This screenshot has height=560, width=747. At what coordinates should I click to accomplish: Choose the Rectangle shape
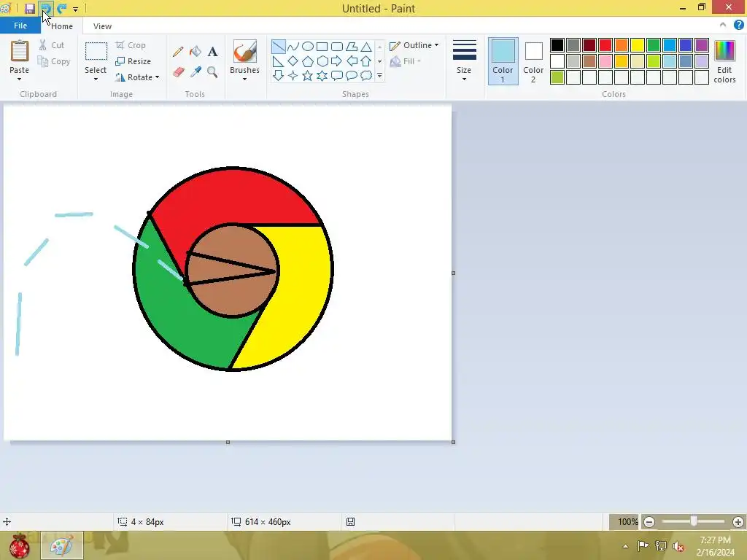[322, 46]
